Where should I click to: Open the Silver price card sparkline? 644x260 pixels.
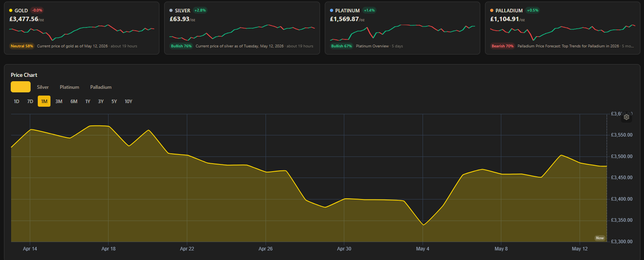pos(242,32)
